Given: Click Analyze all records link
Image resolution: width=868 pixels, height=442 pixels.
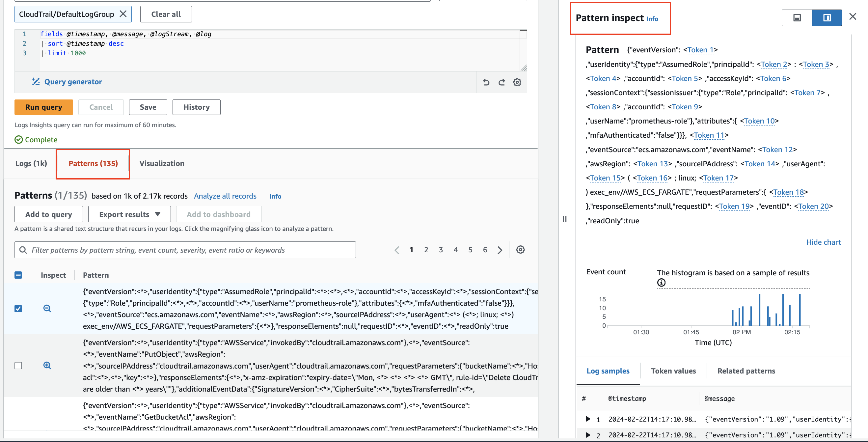Looking at the screenshot, I should (225, 196).
